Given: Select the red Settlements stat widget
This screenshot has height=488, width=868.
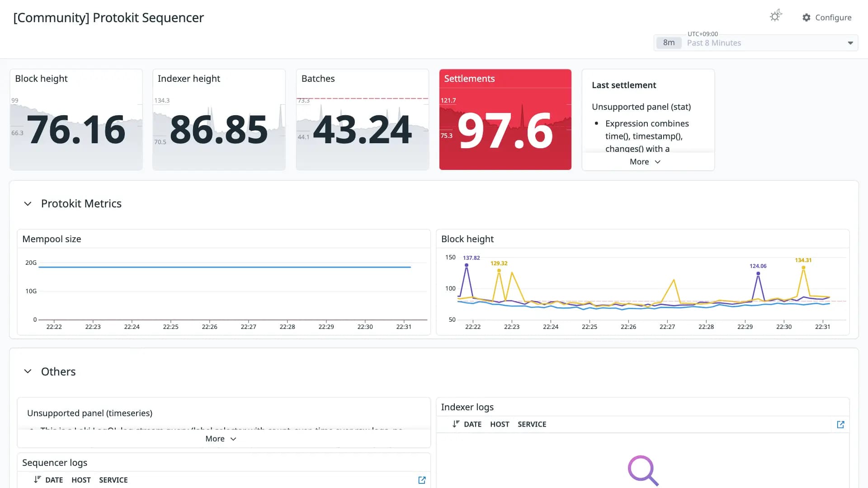Looking at the screenshot, I should (x=505, y=120).
